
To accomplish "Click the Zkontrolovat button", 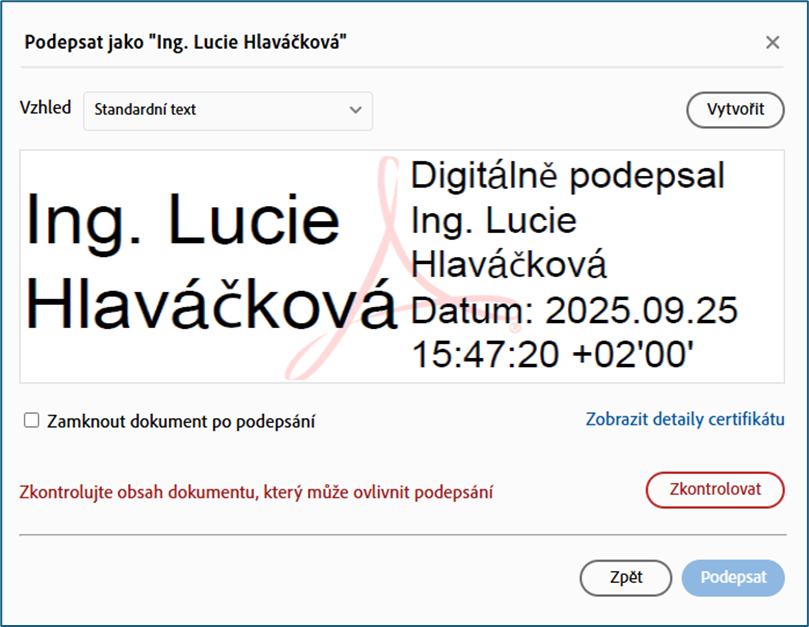I will point(715,490).
